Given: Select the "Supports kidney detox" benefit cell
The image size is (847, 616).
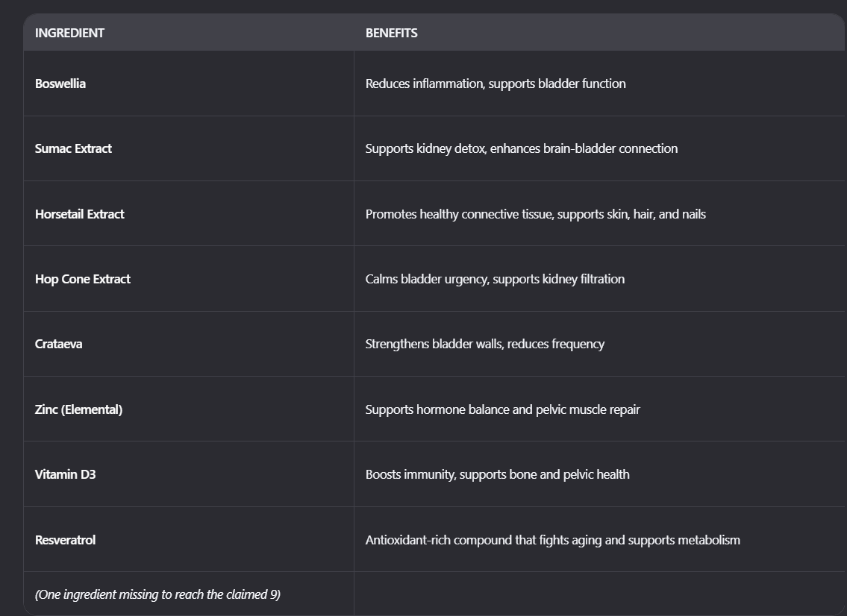Looking at the screenshot, I should [x=522, y=148].
